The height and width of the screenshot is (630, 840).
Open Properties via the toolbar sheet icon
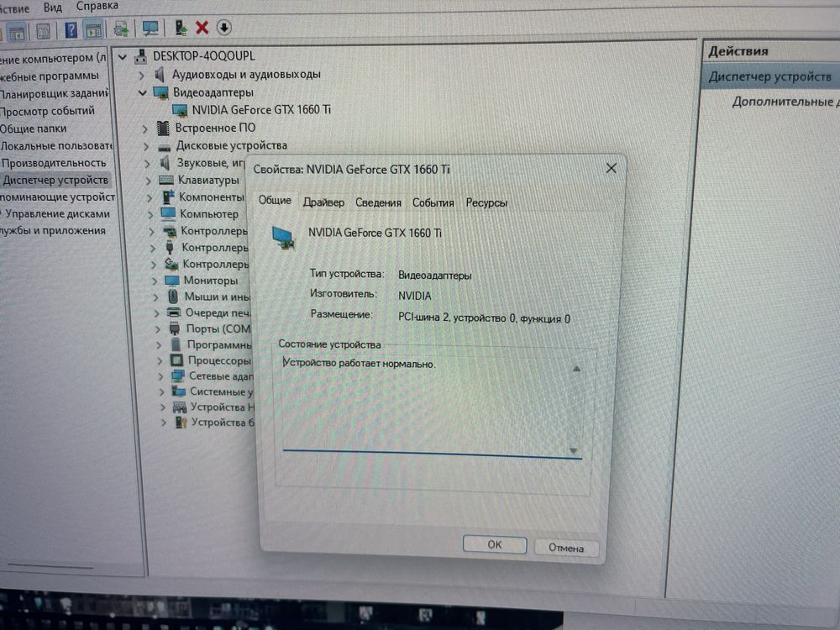click(43, 31)
